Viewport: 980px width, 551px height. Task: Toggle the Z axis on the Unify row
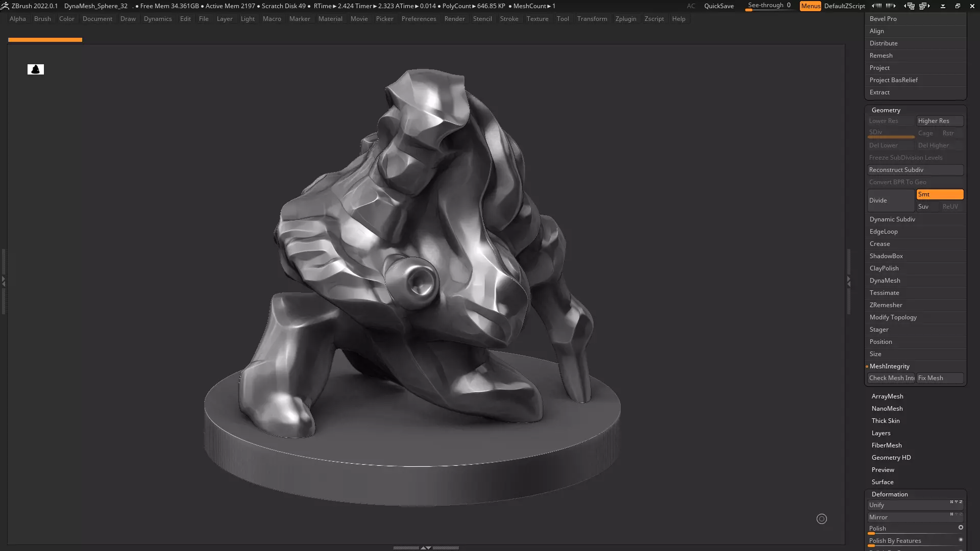961,502
